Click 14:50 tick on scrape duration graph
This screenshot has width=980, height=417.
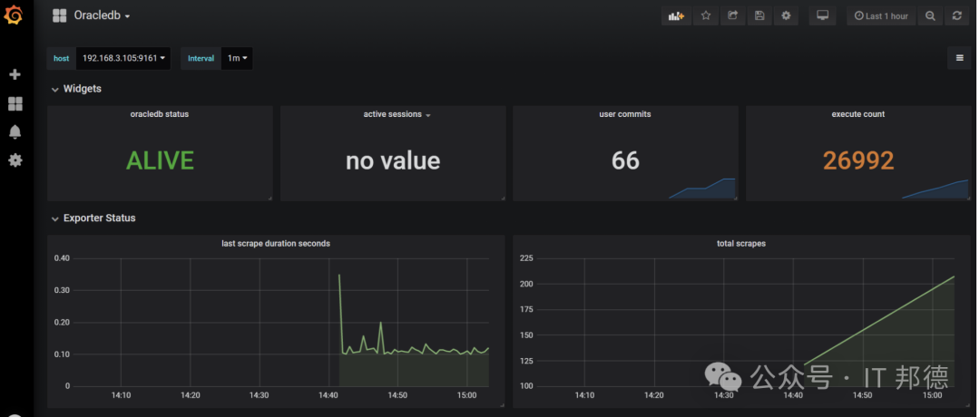(397, 395)
